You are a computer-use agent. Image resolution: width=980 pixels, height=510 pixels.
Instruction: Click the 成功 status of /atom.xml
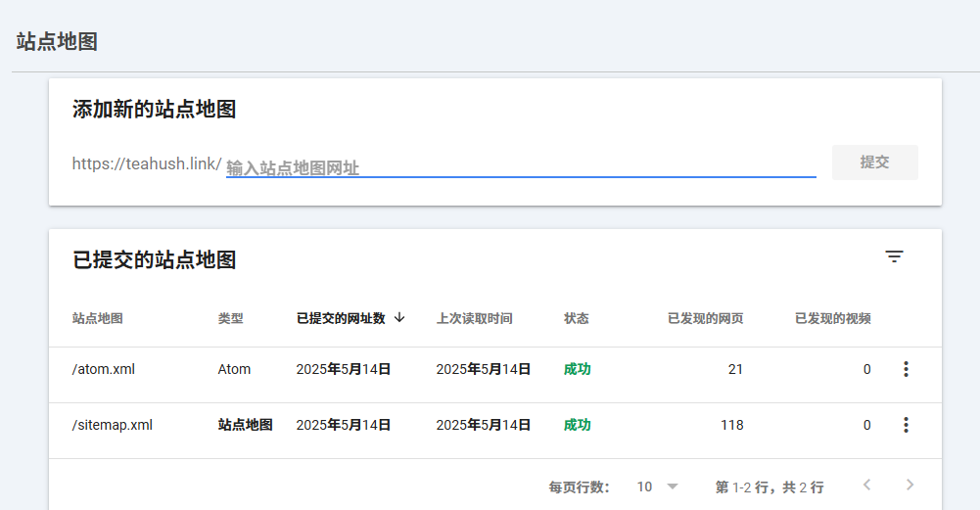point(577,369)
